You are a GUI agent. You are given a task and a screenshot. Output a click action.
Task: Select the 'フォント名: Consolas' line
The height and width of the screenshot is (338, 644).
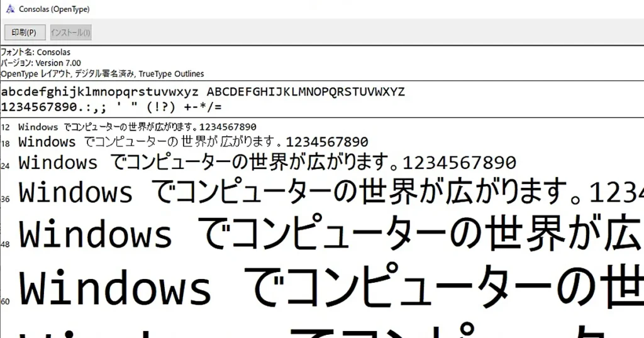tap(35, 52)
